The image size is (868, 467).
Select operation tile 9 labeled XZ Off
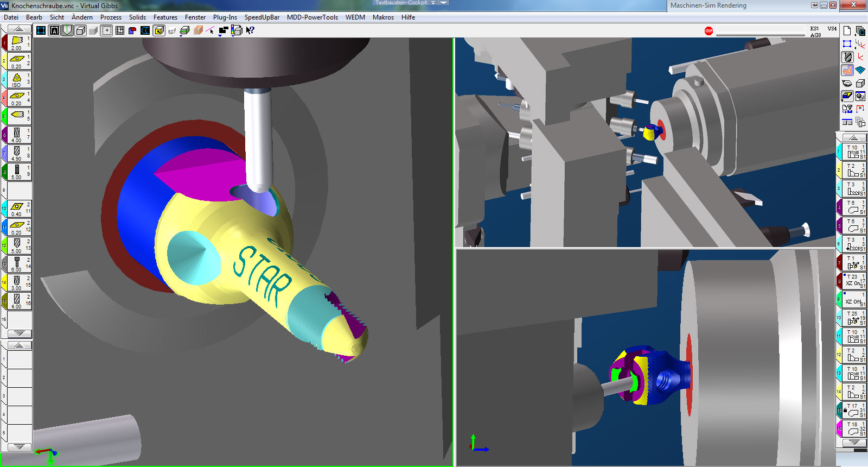pos(854,299)
